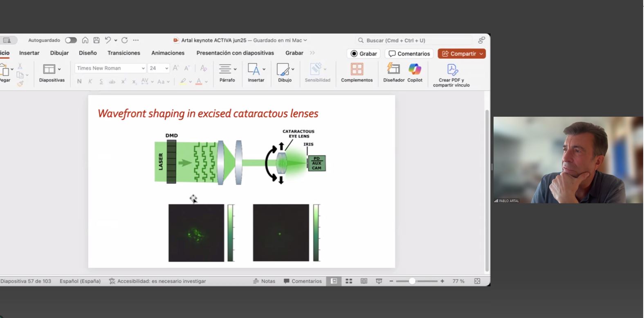Toggle underline (S) formatting
The width and height of the screenshot is (644, 318).
click(101, 81)
